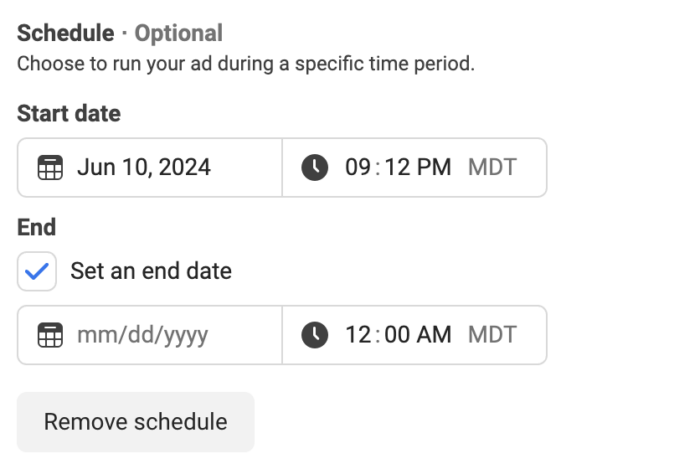Viewport: 700px width, 464px height.
Task: Click the Schedule section heading
Action: pyautogui.click(x=66, y=33)
